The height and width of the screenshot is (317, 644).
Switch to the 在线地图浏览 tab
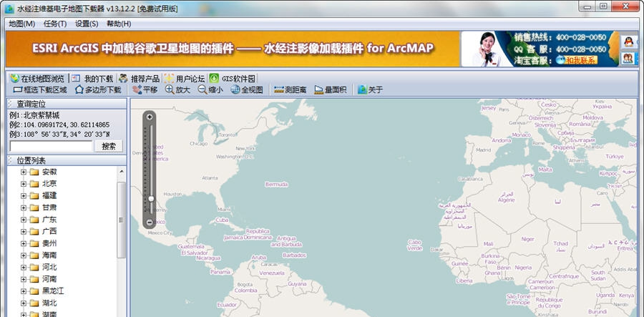[x=38, y=79]
